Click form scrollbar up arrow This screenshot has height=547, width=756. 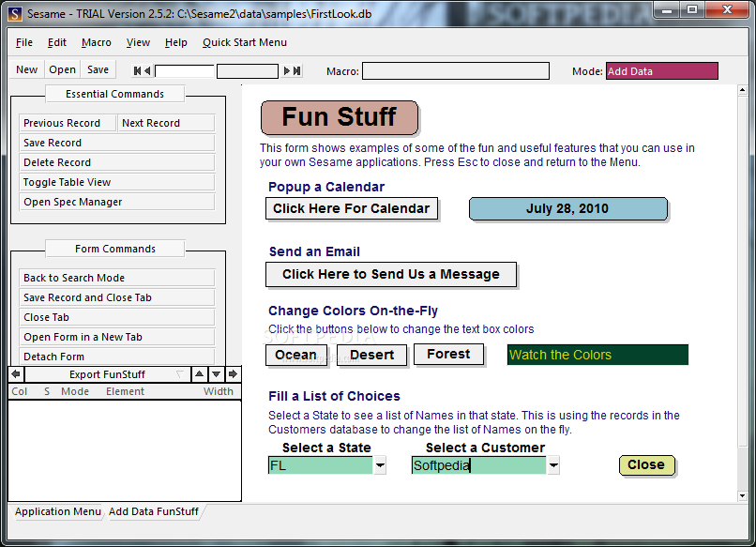(743, 90)
